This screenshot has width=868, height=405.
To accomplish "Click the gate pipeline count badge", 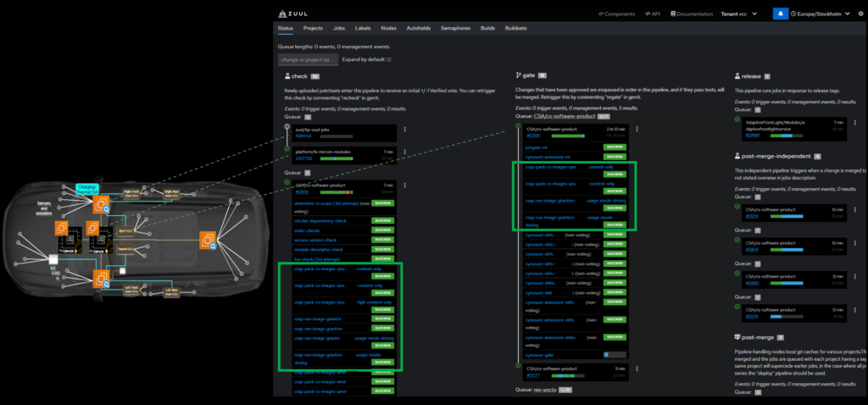I will click(542, 75).
